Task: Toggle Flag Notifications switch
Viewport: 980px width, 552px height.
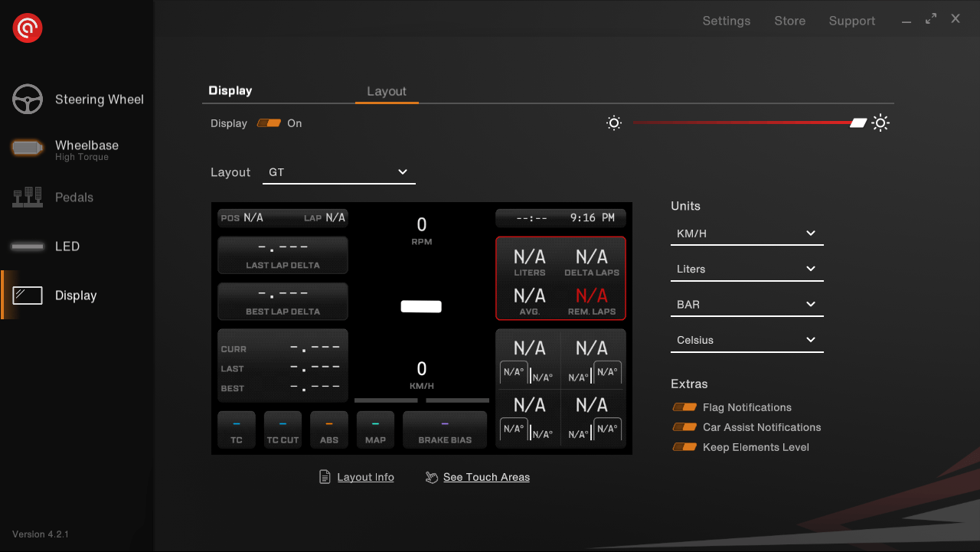Action: [684, 407]
